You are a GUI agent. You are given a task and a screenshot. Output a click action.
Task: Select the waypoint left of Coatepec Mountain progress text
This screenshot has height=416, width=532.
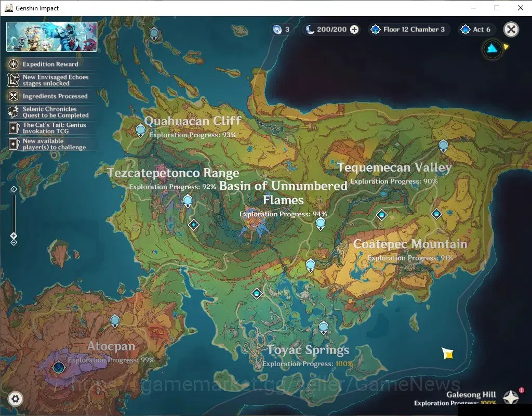pyautogui.click(x=311, y=265)
